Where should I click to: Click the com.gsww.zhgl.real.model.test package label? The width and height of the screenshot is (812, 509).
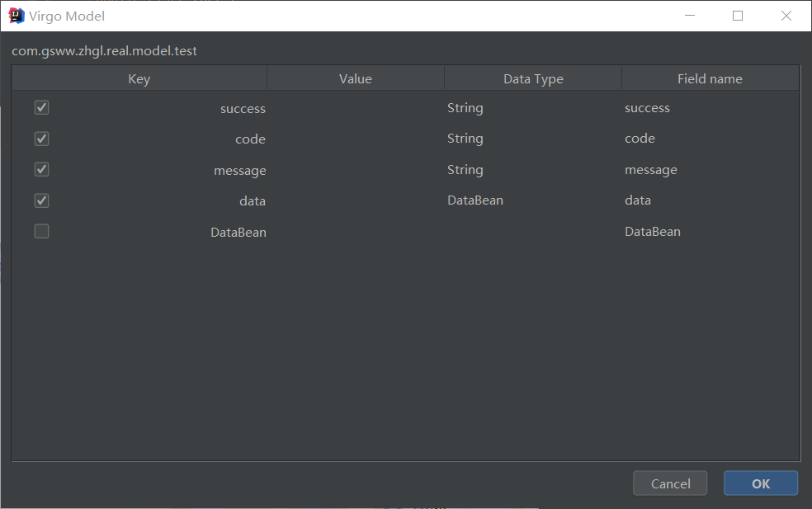[104, 50]
